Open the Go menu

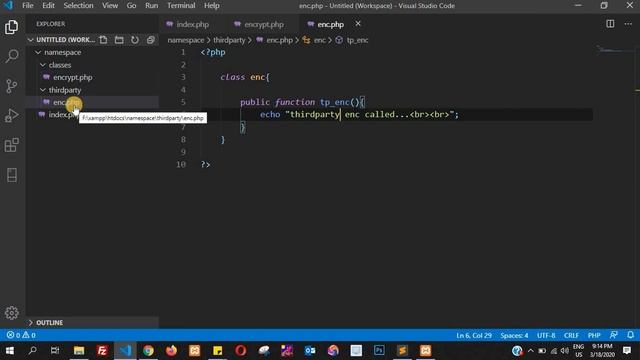coord(131,5)
